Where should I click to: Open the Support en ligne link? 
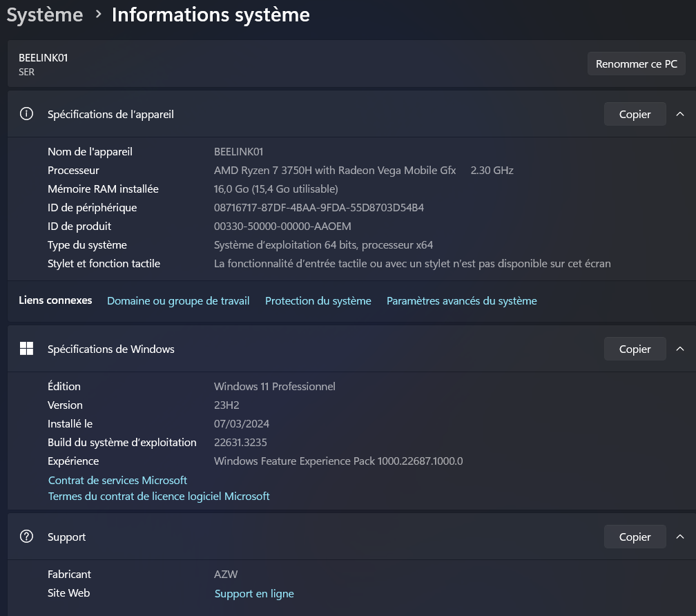254,593
